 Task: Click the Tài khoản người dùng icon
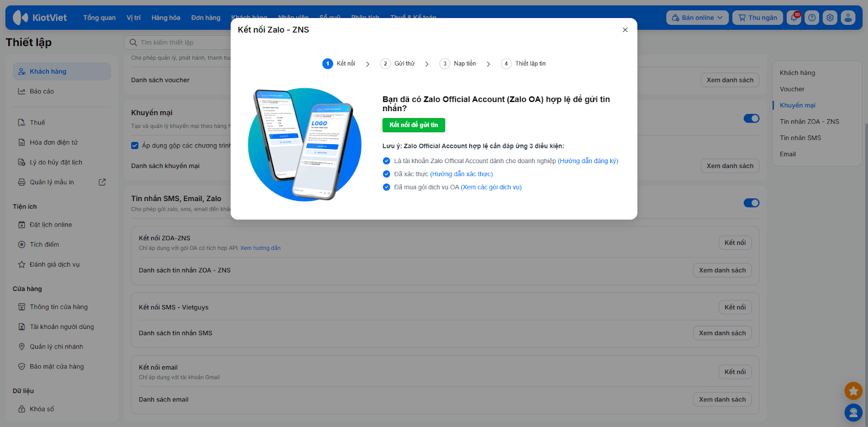[22, 327]
